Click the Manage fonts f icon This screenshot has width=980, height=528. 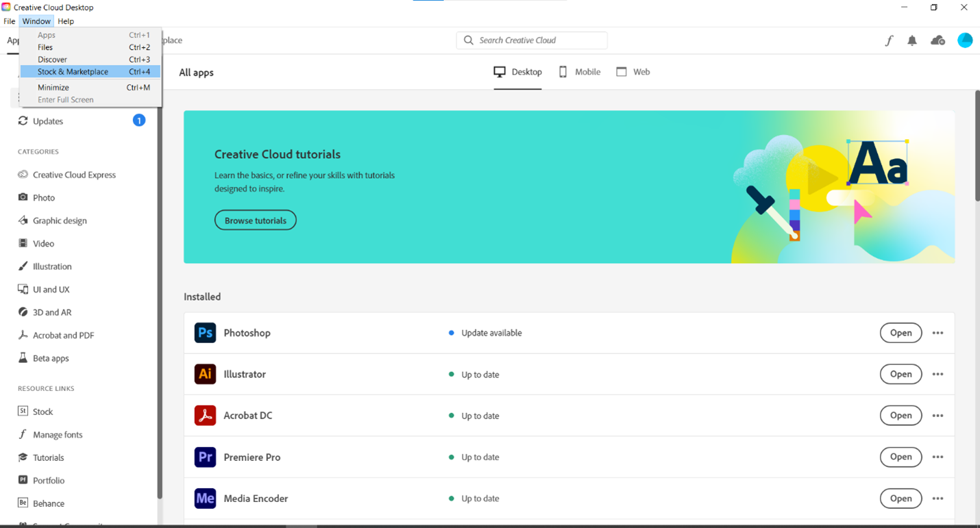(23, 434)
